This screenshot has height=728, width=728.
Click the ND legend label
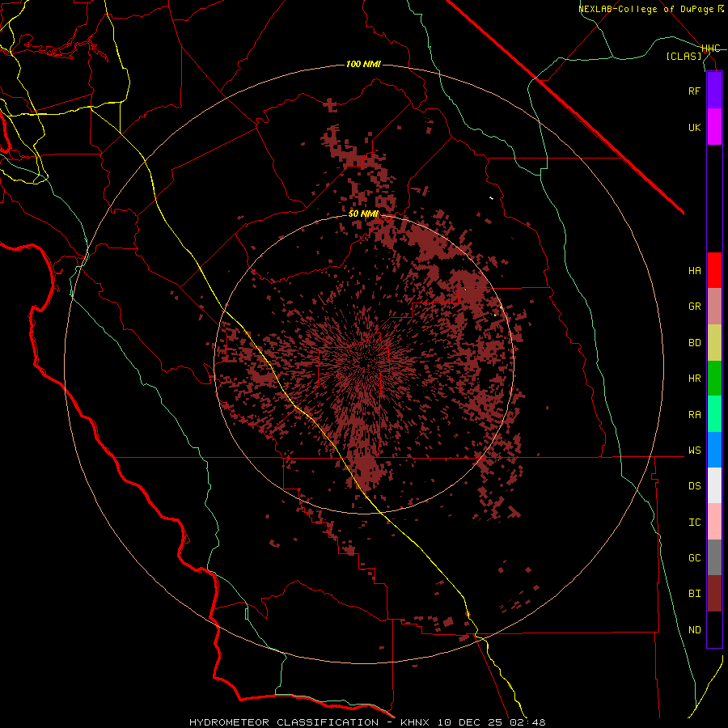(694, 630)
